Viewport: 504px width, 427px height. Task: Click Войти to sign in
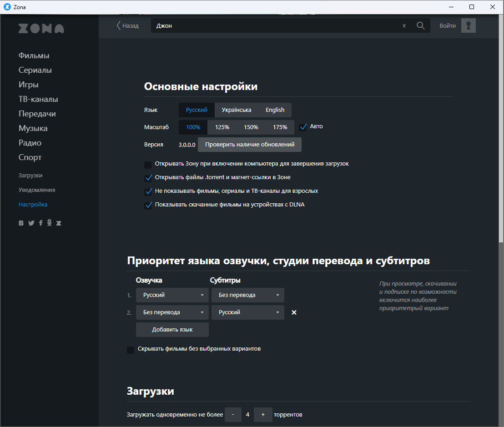[448, 26]
